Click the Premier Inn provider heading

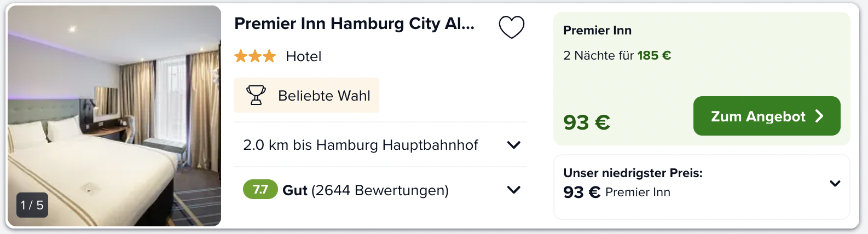[x=597, y=31]
